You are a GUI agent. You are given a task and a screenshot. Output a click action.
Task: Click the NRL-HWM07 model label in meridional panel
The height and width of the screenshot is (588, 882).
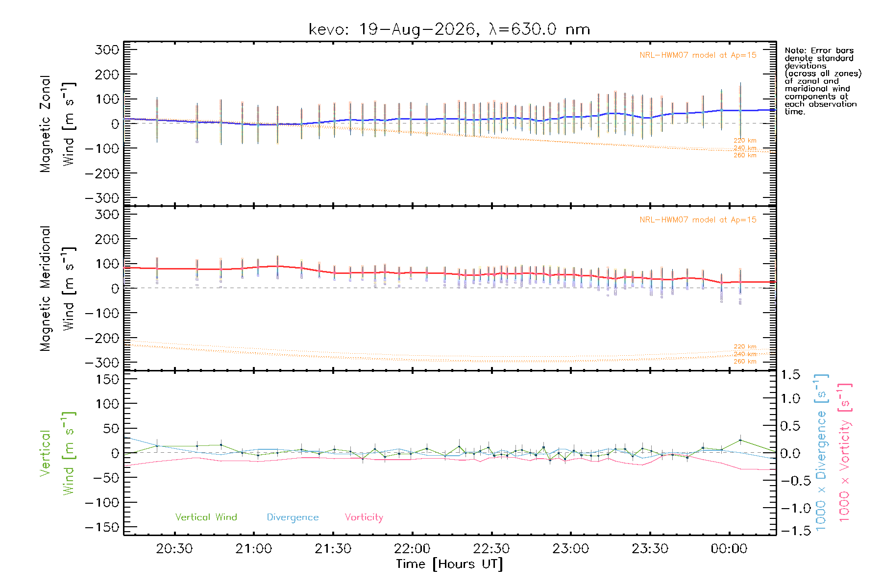(x=698, y=220)
